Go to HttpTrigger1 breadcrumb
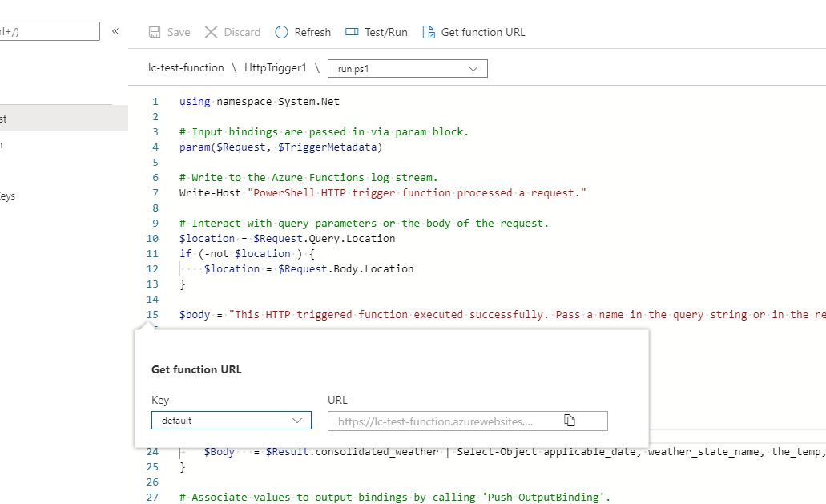The width and height of the screenshot is (826, 504). [x=276, y=68]
